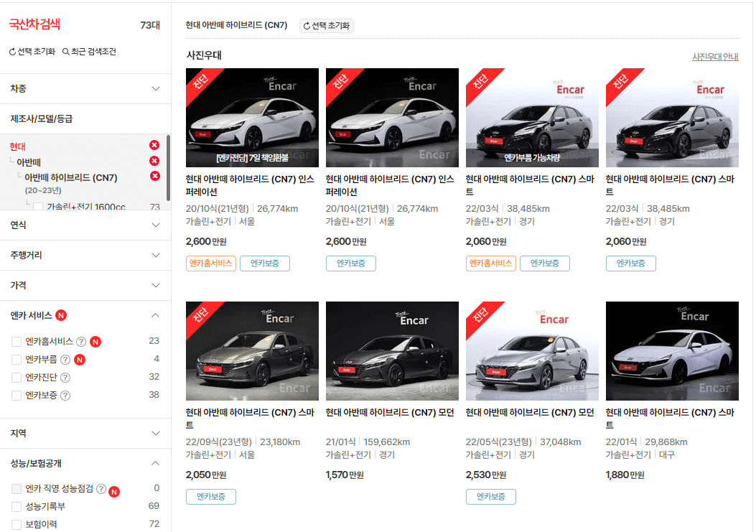756x532 pixels.
Task: Check the 엔카보증 filter checkbox
Action: (17, 396)
